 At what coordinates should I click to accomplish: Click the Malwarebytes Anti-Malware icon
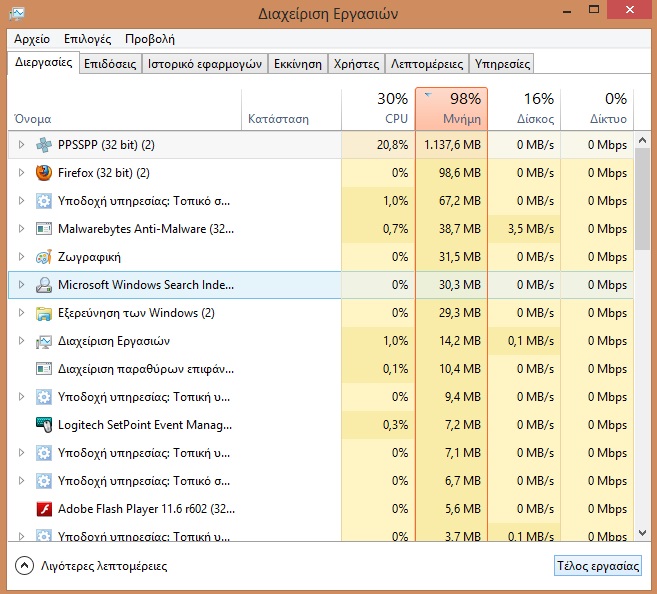tap(44, 229)
